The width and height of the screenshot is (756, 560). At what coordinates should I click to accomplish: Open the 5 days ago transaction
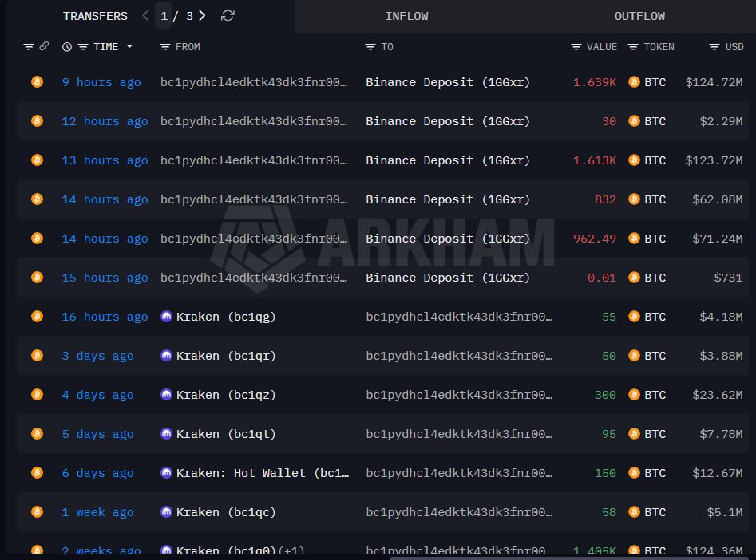click(x=97, y=434)
